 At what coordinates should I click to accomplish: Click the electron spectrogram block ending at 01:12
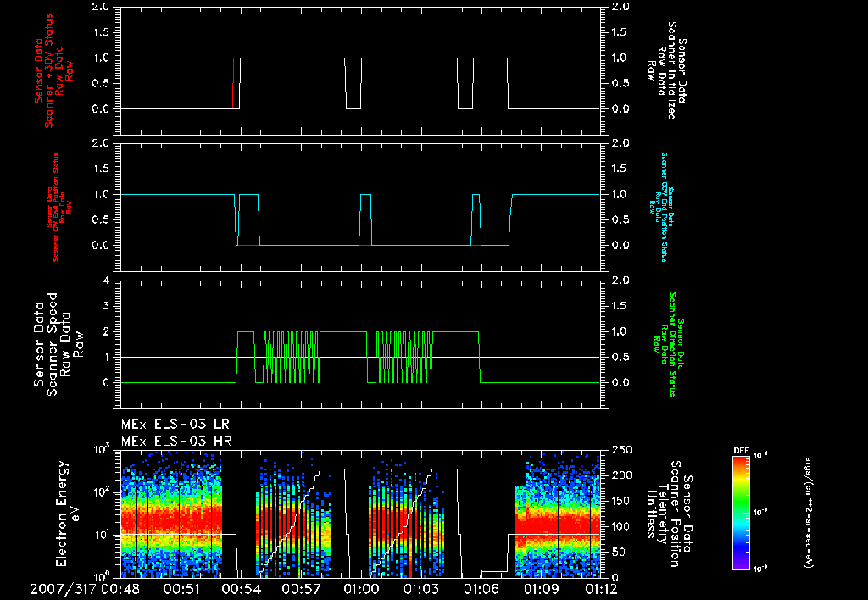(558, 514)
